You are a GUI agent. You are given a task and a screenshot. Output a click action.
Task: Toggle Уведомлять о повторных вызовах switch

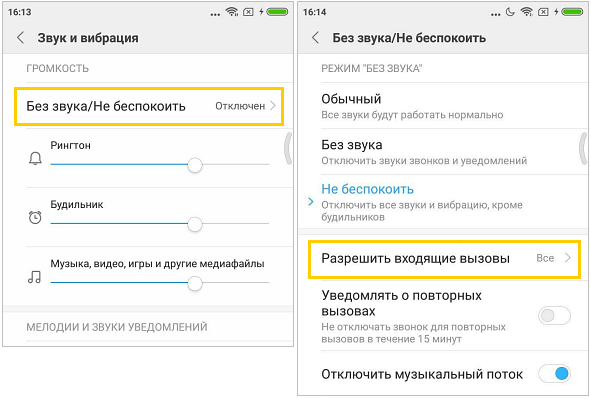(554, 315)
